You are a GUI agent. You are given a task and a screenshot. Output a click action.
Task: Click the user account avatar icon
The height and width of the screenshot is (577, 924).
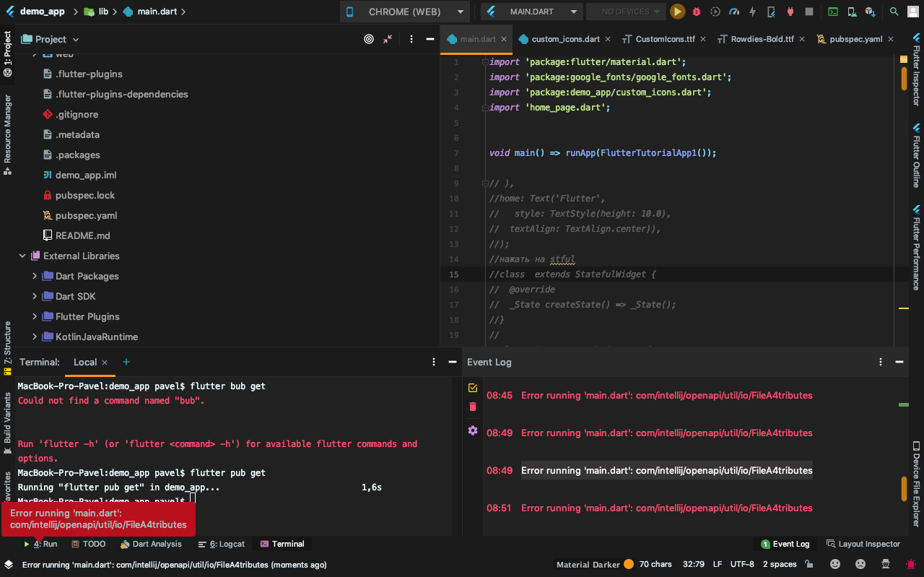coord(912,12)
